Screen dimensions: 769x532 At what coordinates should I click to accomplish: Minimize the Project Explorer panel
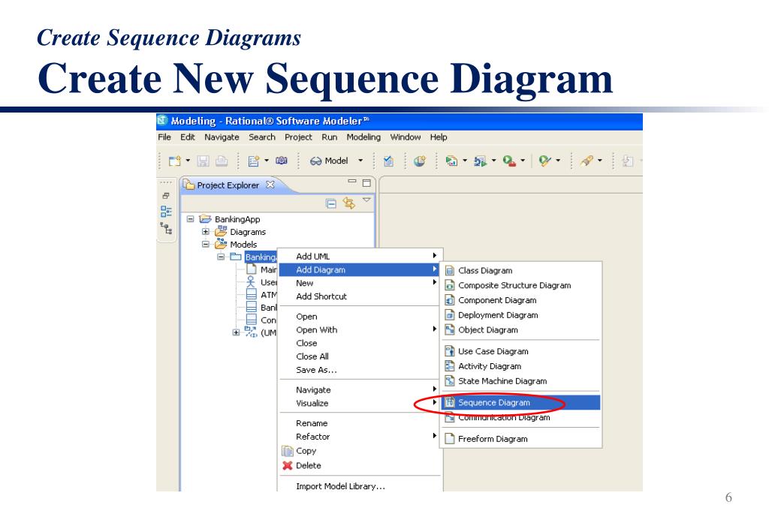coord(352,182)
